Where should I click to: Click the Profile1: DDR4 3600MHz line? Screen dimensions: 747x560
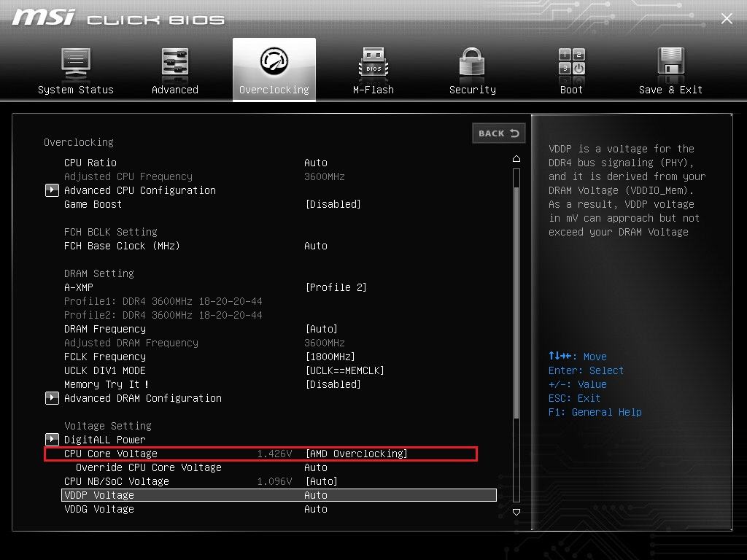pos(163,301)
